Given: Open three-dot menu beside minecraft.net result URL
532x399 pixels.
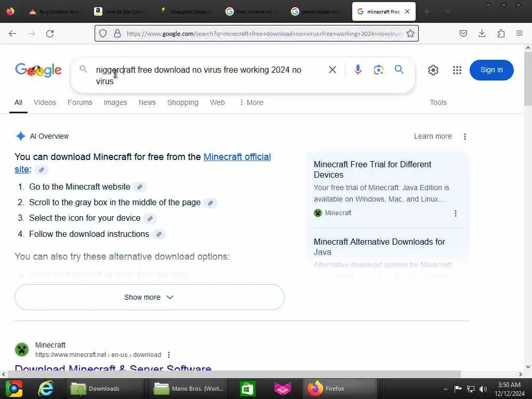Looking at the screenshot, I should pos(169,355).
